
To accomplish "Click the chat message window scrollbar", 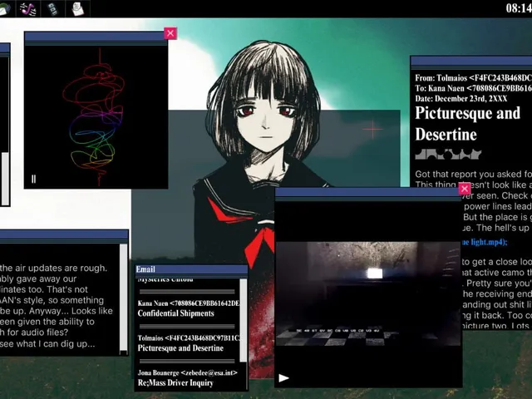I will coord(124,298).
